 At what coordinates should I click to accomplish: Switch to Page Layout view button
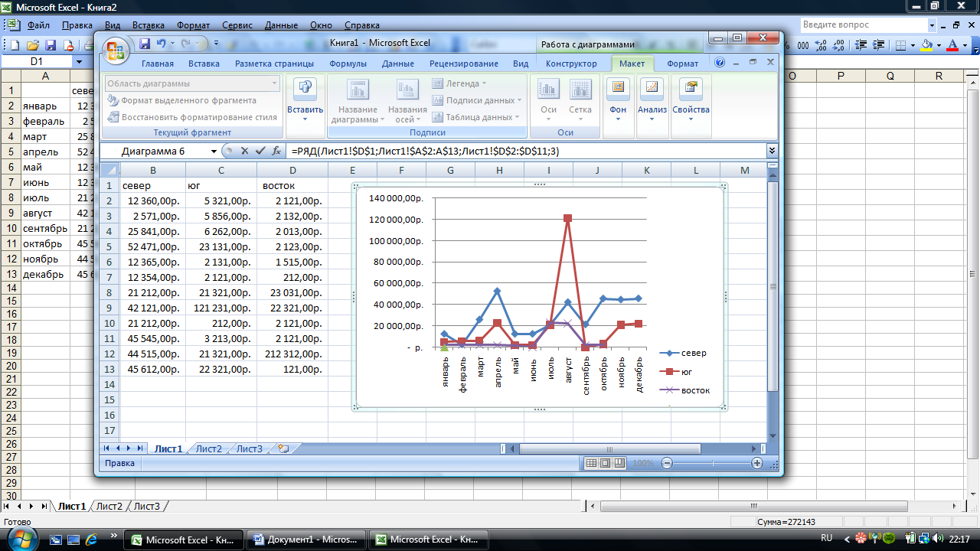click(605, 463)
